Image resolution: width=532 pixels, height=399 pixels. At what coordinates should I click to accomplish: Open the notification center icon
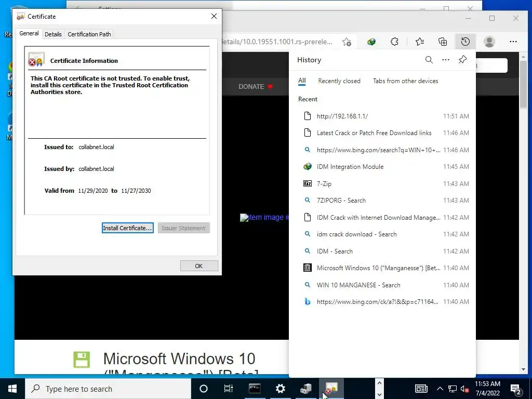pyautogui.click(x=516, y=389)
